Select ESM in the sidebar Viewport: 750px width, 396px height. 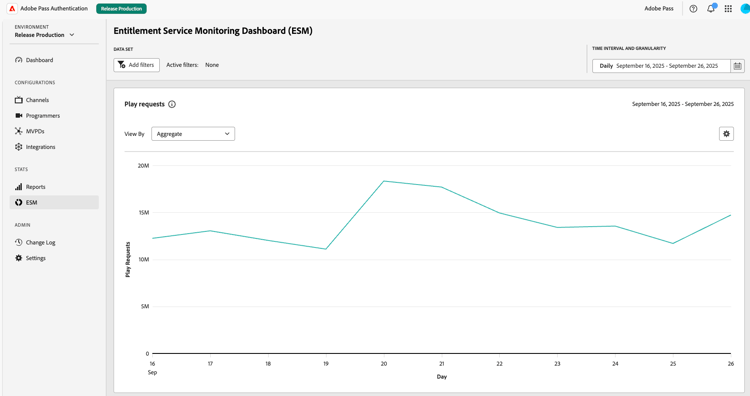(x=54, y=202)
